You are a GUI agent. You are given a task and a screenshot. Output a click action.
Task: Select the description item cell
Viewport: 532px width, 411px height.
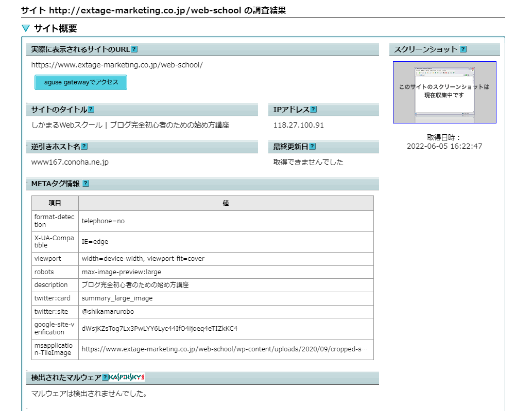(55, 285)
